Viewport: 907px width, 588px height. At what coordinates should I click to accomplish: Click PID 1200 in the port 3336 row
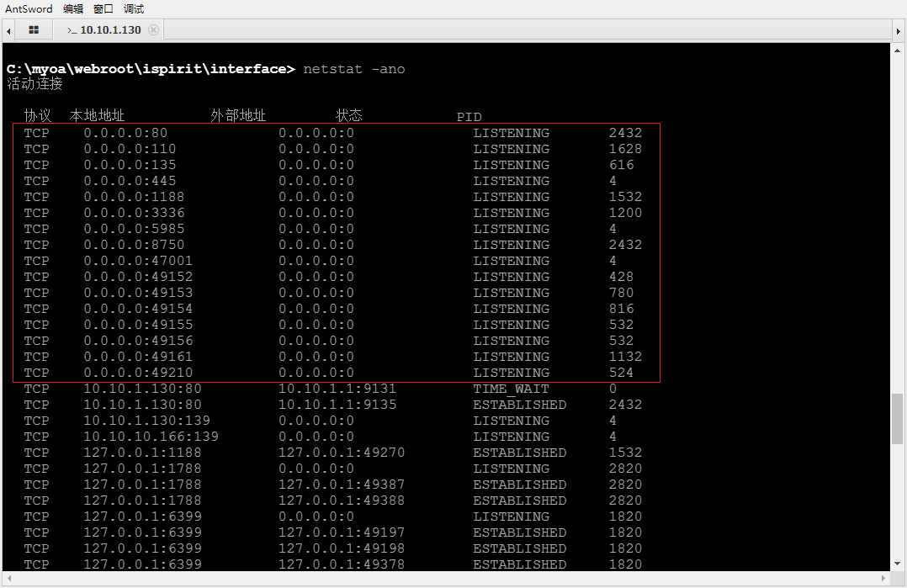coord(625,213)
